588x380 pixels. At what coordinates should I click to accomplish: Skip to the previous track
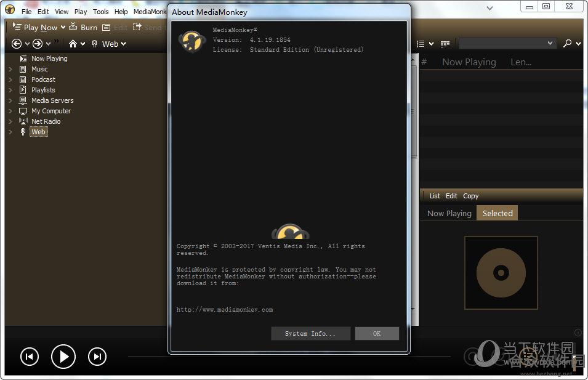tap(30, 357)
